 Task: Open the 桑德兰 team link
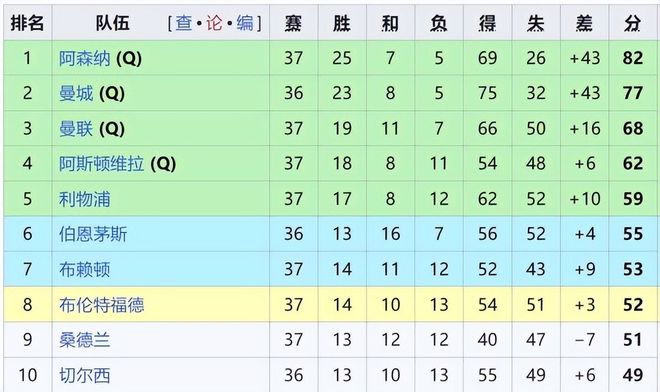click(84, 340)
